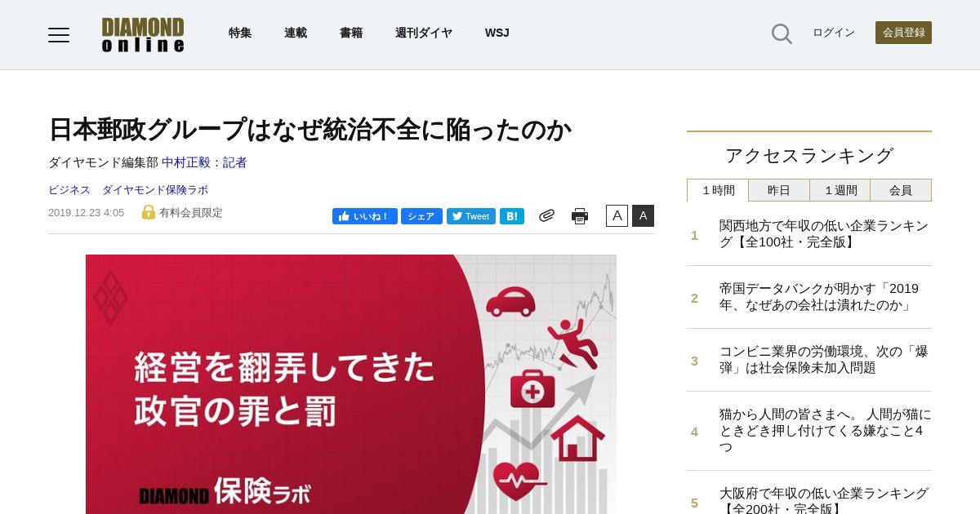Open ranking article コンビニ業界の労働環境
This screenshot has width=980, height=514.
pyautogui.click(x=824, y=360)
